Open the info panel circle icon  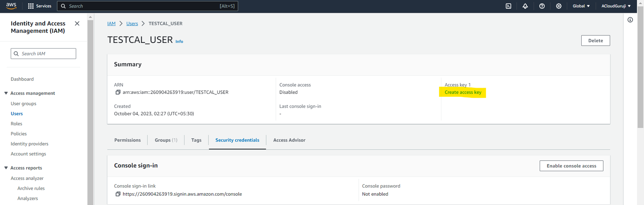630,20
